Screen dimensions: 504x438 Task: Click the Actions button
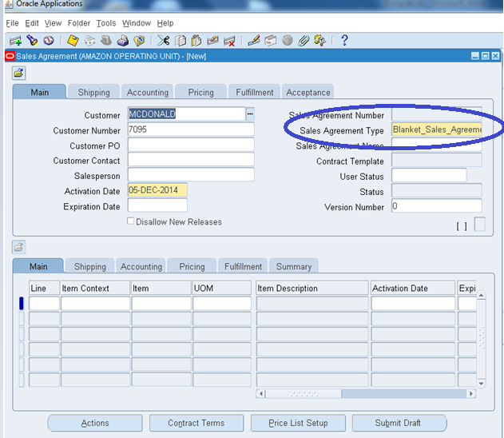click(x=95, y=423)
